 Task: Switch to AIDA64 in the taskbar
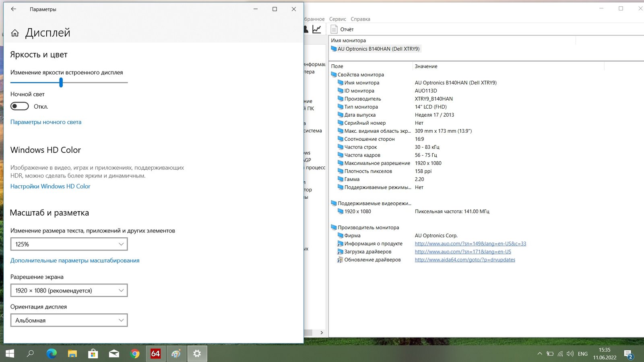click(x=155, y=354)
